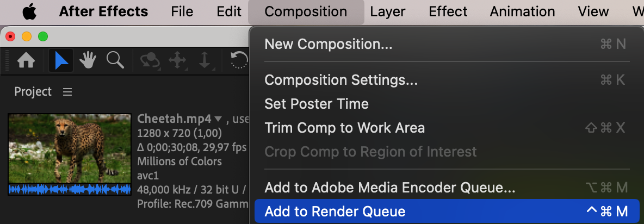Select the Orbit Around Cursor tool
The image size is (644, 224).
point(150,61)
